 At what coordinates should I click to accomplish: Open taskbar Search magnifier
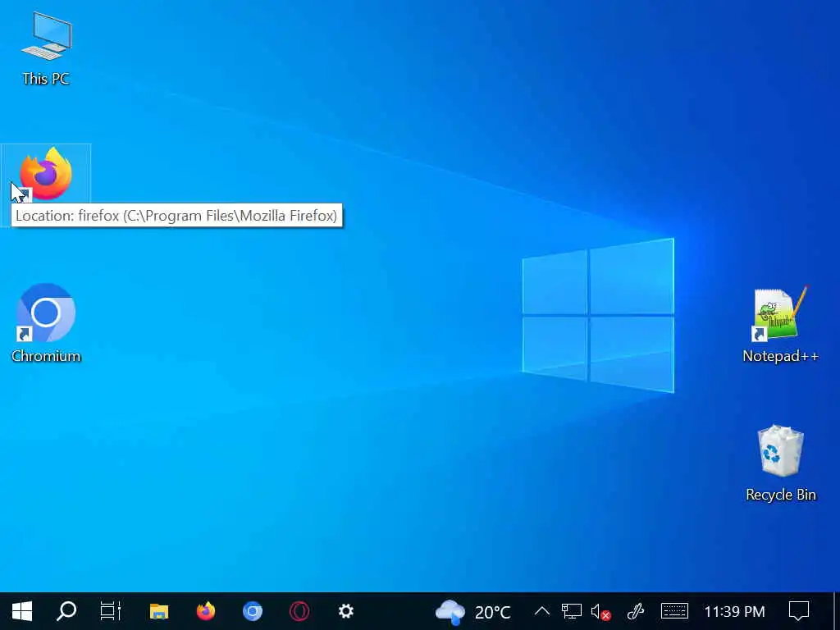[66, 611]
